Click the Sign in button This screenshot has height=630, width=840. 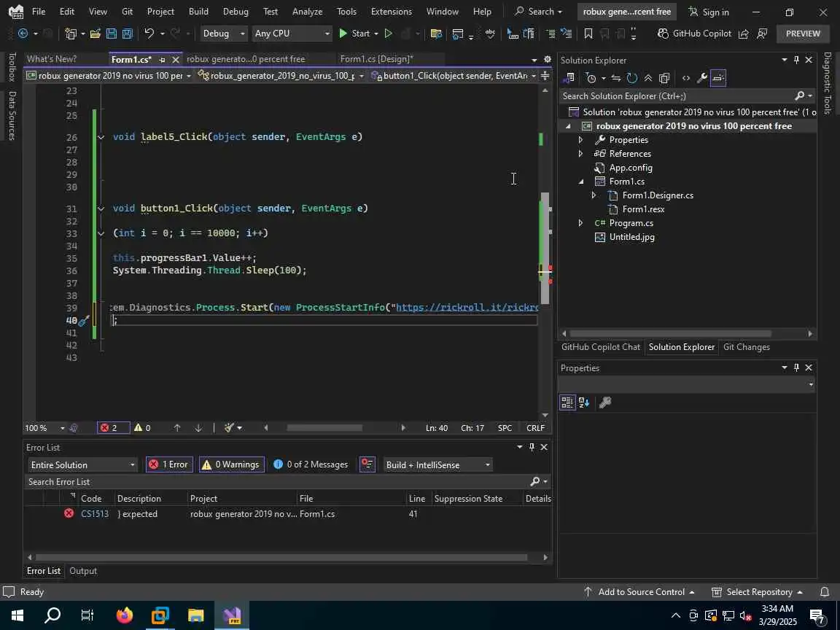[708, 12]
